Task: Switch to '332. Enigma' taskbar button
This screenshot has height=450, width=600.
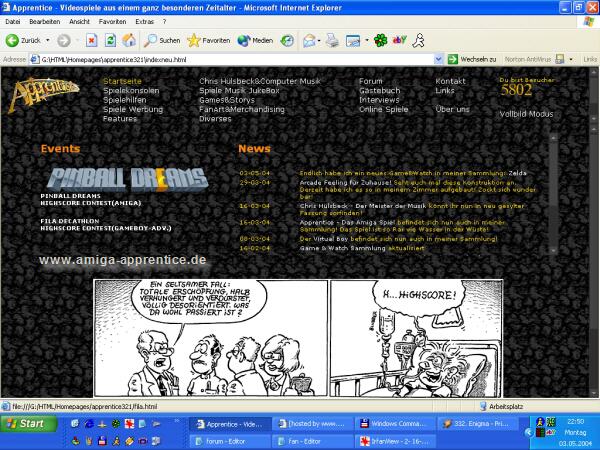Action: click(x=478, y=424)
